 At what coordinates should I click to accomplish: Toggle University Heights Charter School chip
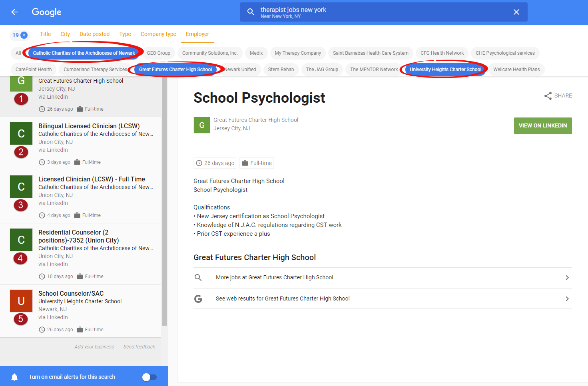(445, 70)
